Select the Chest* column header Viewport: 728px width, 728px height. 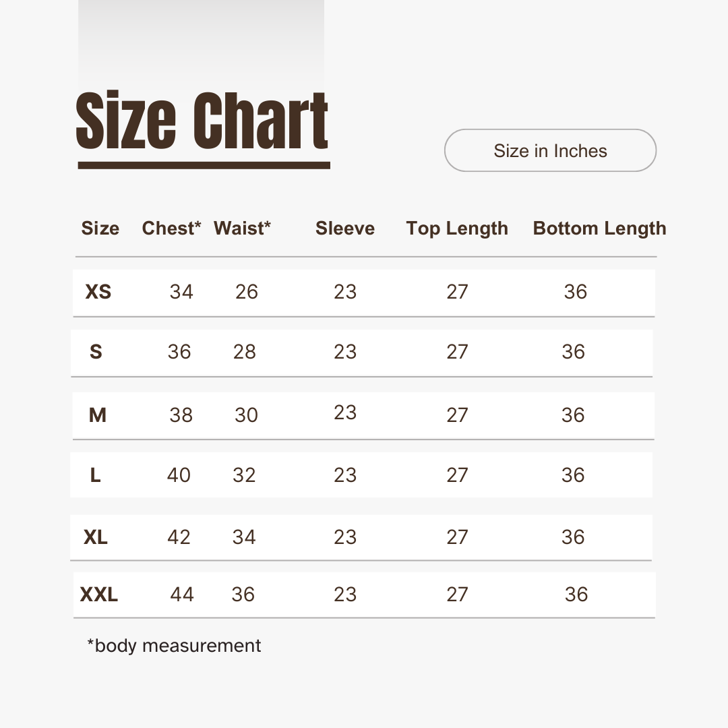click(171, 229)
